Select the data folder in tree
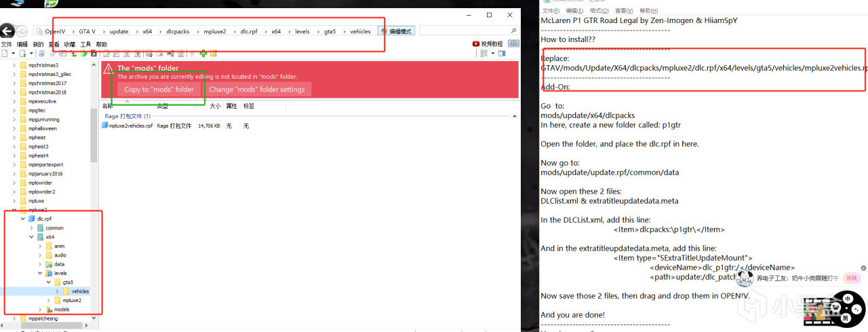The image size is (868, 332). (x=60, y=264)
